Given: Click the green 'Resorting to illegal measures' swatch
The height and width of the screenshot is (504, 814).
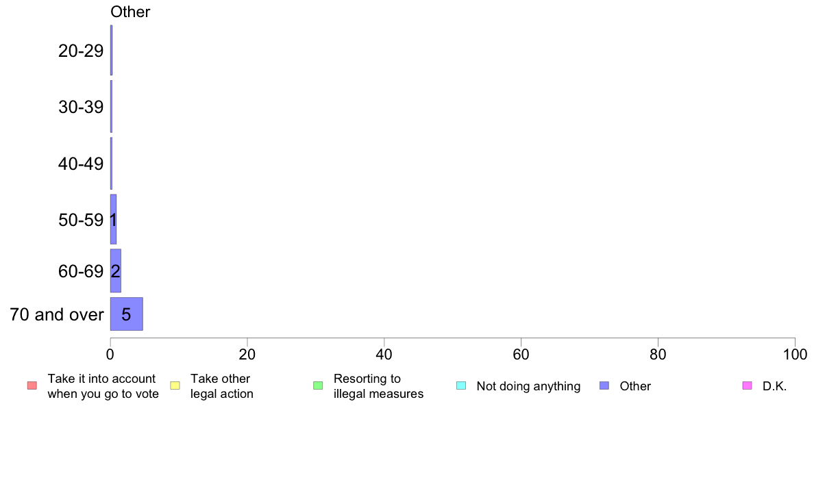Looking at the screenshot, I should tap(318, 386).
